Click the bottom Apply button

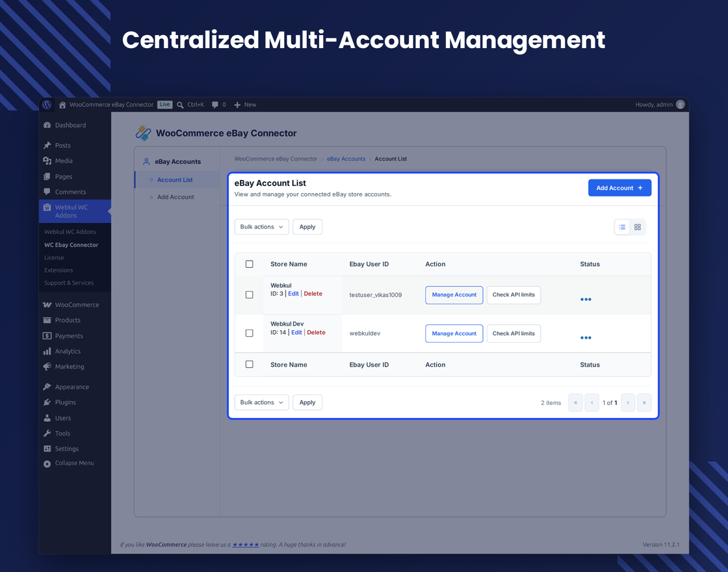307,402
